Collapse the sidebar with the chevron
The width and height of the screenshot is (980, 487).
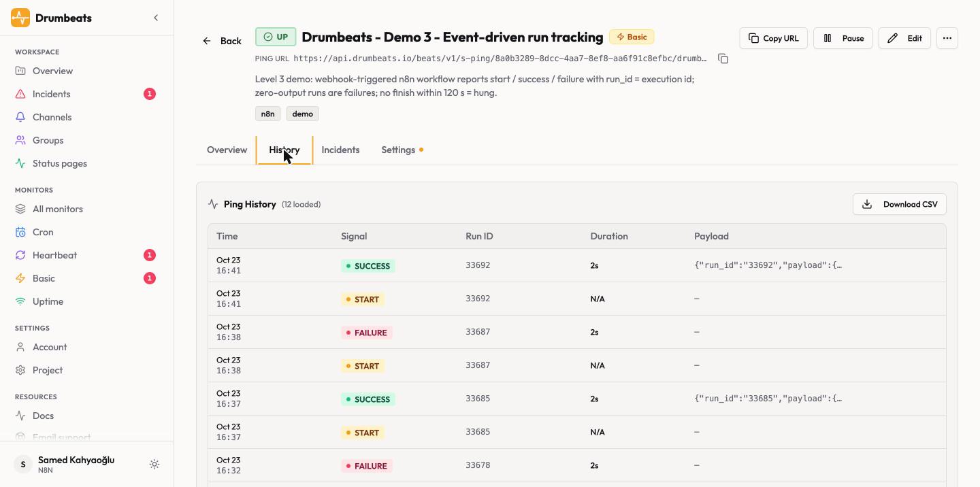(156, 18)
